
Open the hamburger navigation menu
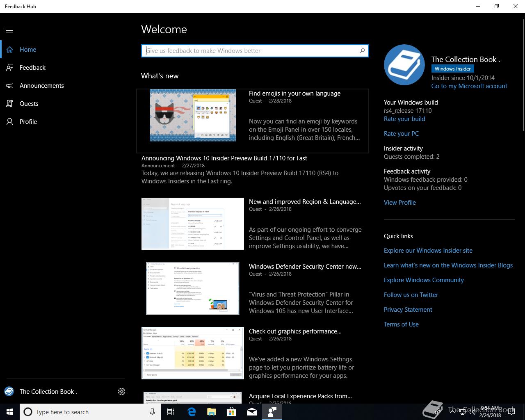pos(10,30)
